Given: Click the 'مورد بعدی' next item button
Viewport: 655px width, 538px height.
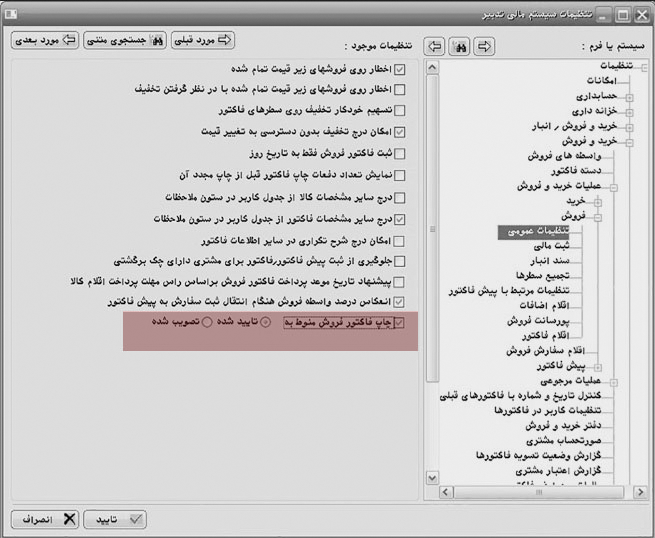Looking at the screenshot, I should (x=45, y=40).
